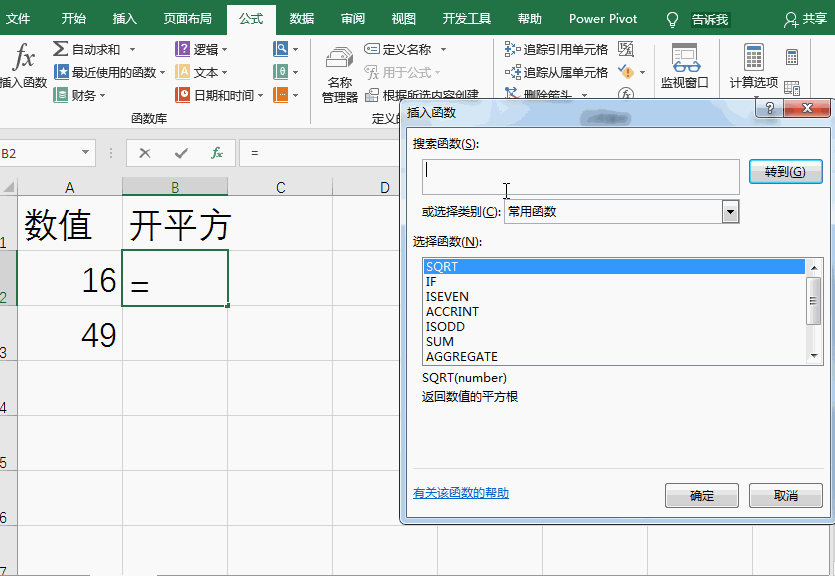
Task: Click Define Name (定义名称) icon
Action: 371,49
